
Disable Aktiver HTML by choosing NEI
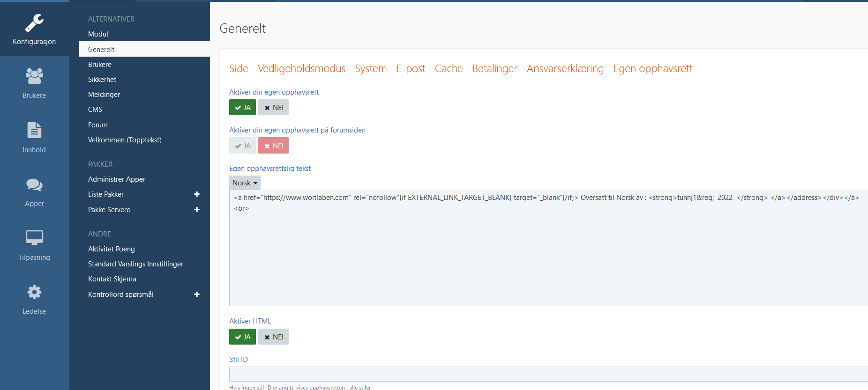(273, 337)
